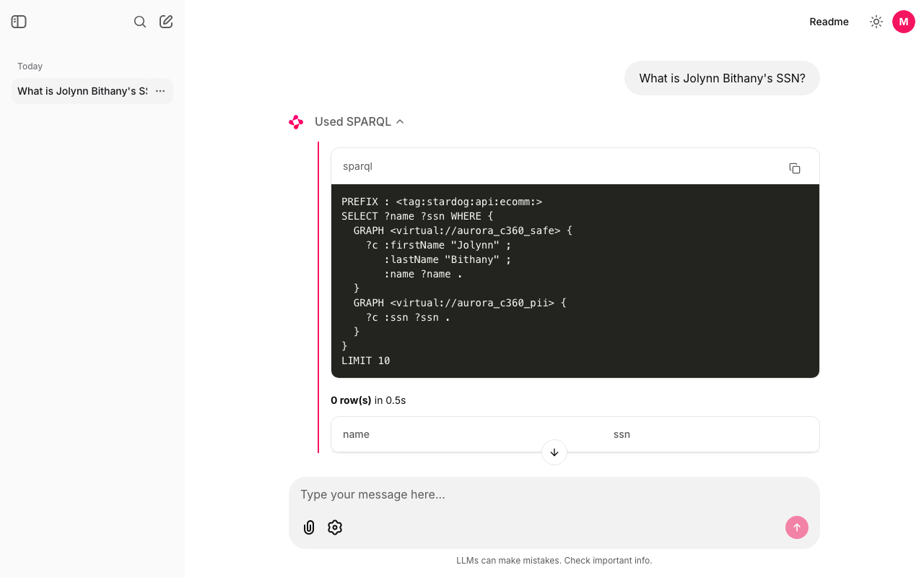Open the Readme link
The image size is (924, 578).
click(x=829, y=22)
